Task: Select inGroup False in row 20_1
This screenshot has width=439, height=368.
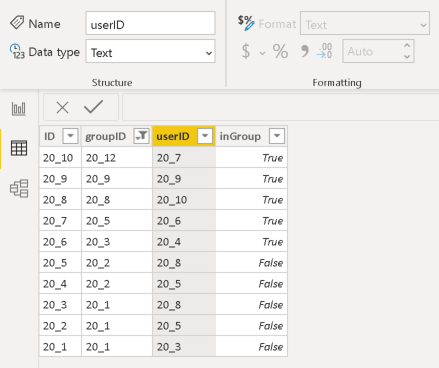Action: [251, 347]
